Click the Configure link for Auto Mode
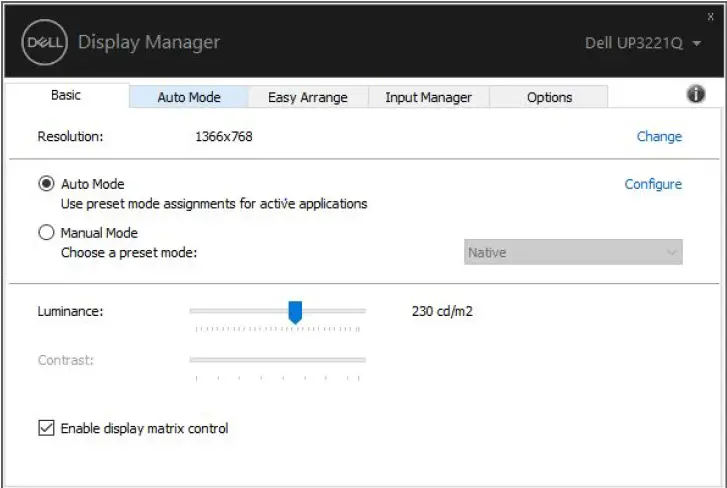Screen dimensions: 727x488 653,184
